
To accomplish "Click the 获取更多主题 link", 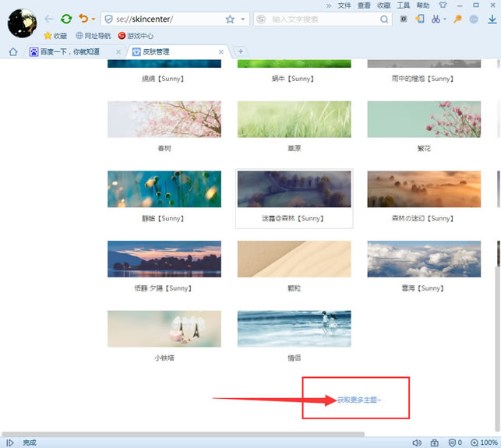I will (359, 400).
